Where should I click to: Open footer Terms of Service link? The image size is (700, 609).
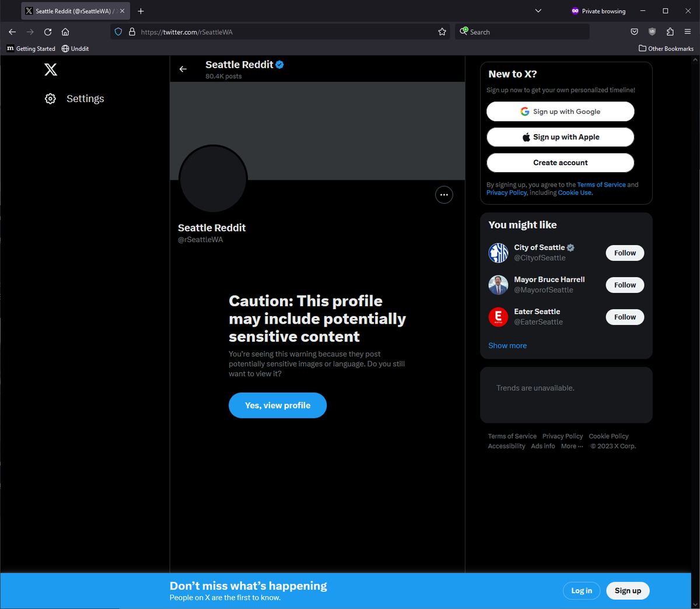pos(512,436)
